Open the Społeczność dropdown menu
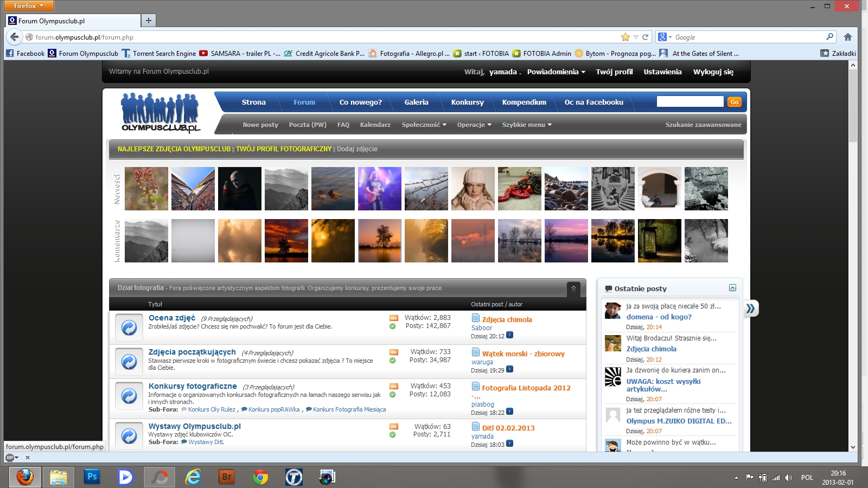868x488 pixels. coord(424,125)
